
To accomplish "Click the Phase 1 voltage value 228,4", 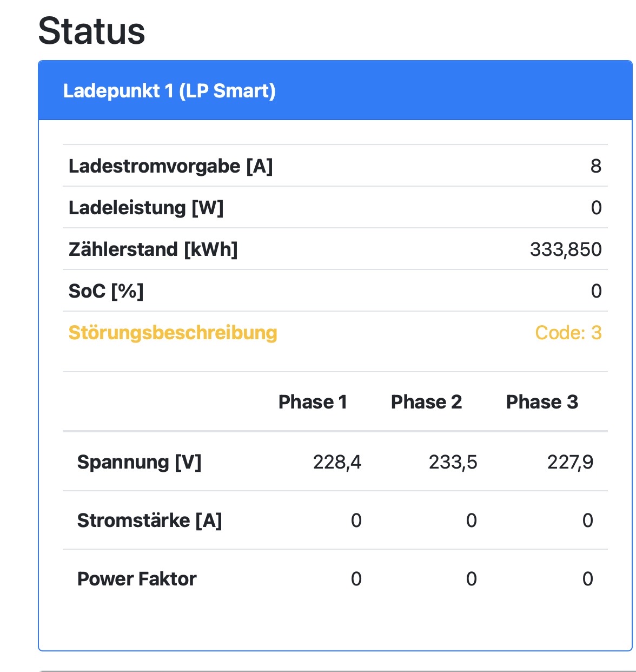I will (x=337, y=462).
